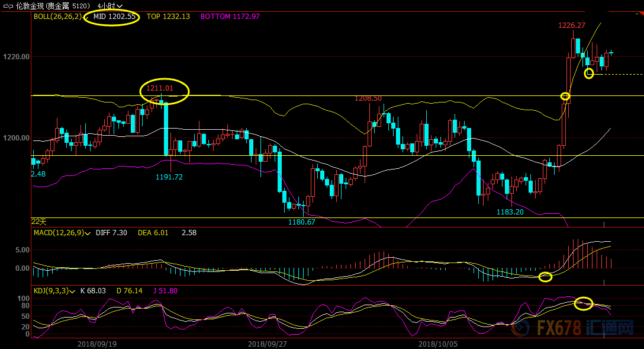Click the K 68.03 reading
This screenshot has height=349, width=644.
coord(94,290)
